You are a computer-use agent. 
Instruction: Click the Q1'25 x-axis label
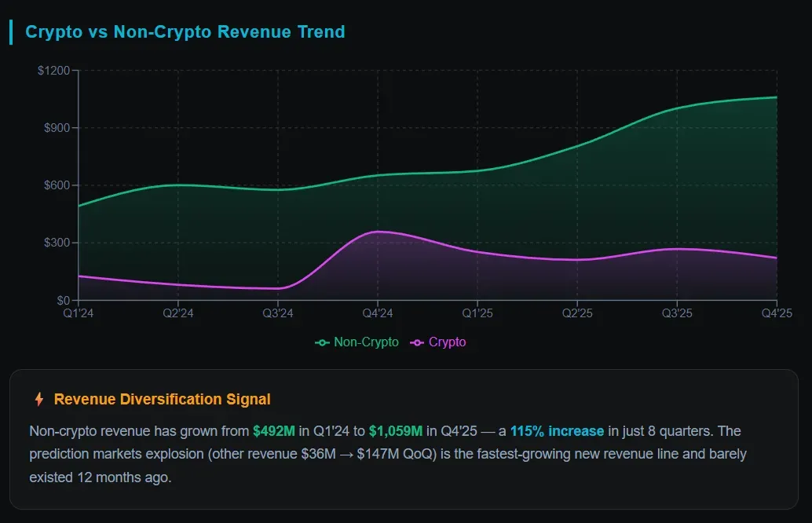coord(477,313)
